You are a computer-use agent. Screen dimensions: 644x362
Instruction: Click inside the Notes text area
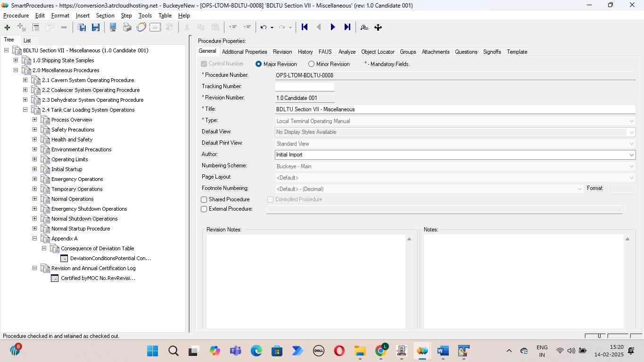523,281
